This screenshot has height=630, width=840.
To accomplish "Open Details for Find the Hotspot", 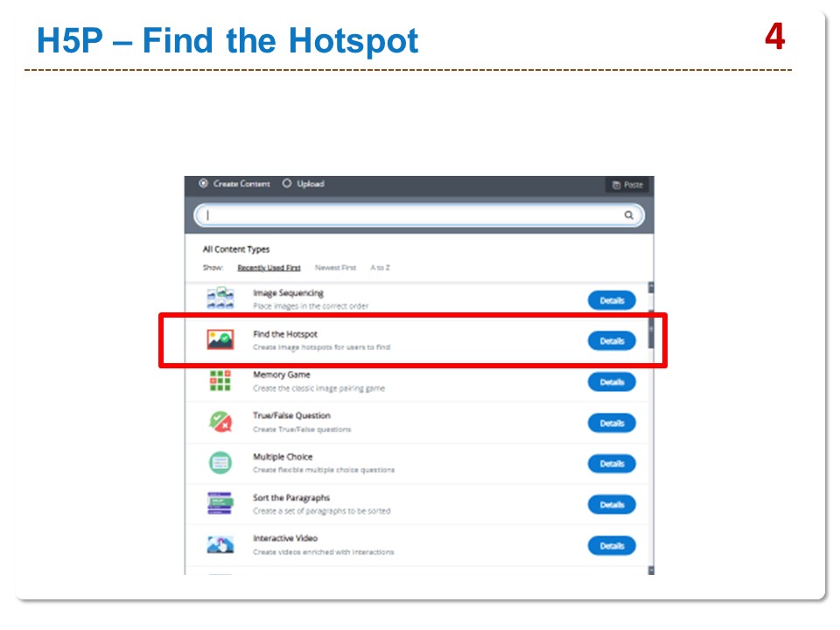I will (612, 340).
